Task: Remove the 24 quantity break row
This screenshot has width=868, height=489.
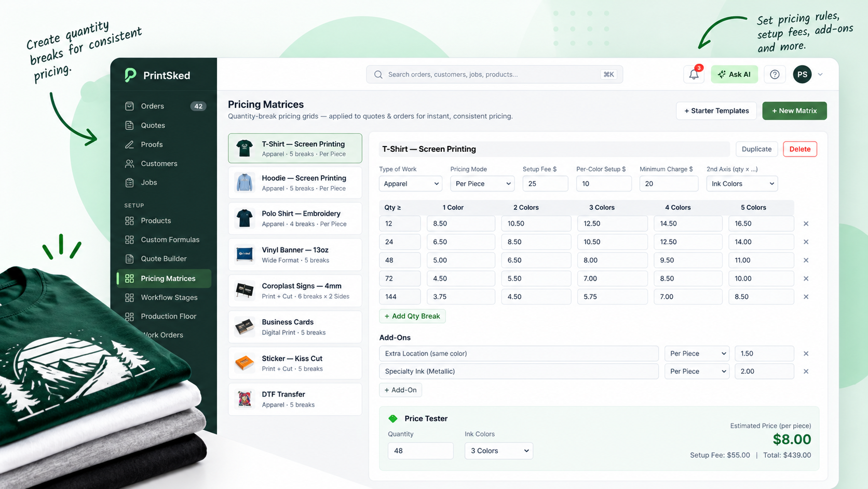Action: tap(806, 242)
